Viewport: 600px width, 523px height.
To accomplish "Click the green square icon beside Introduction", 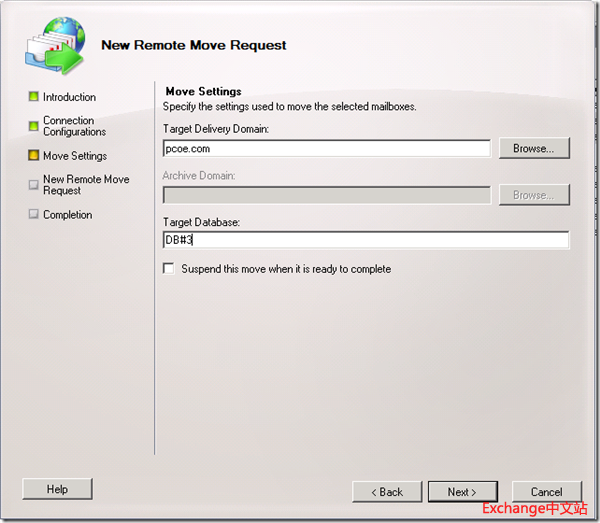I will tap(33, 97).
